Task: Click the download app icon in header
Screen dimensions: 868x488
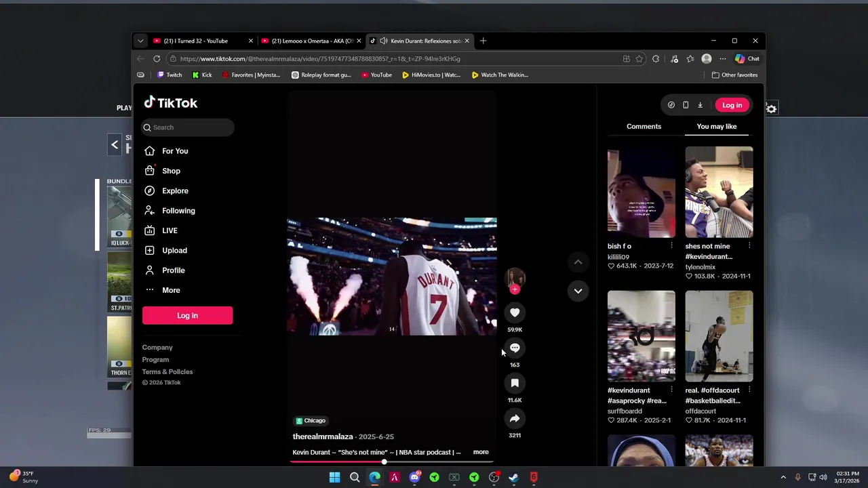Action: click(700, 105)
